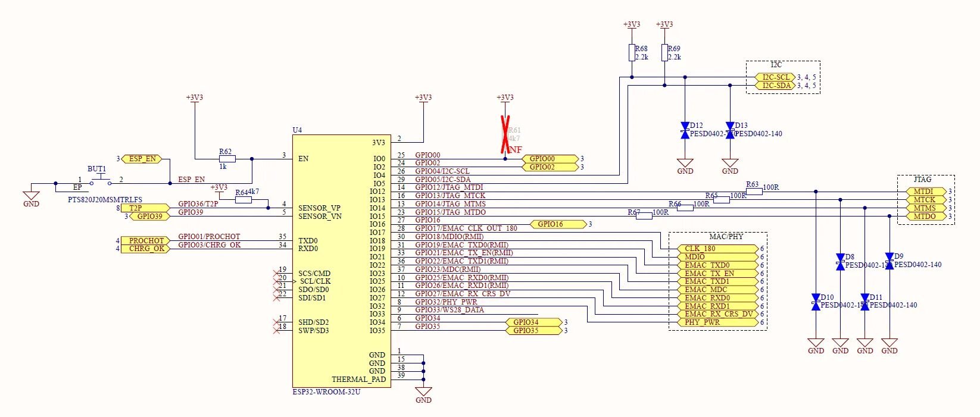The height and width of the screenshot is (417, 980).
Task: Click the U4 ESP32-WROOM-32U designator text
Action: pyautogui.click(x=297, y=130)
